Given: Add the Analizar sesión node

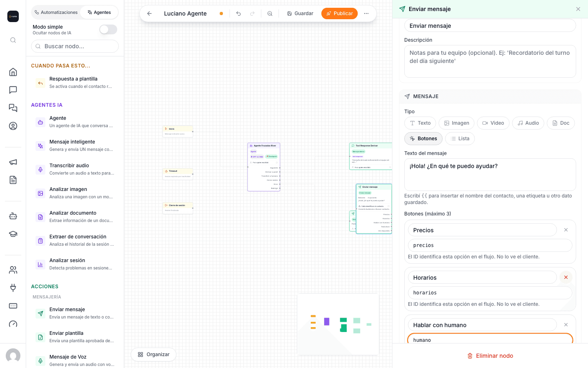Looking at the screenshot, I should tap(75, 264).
